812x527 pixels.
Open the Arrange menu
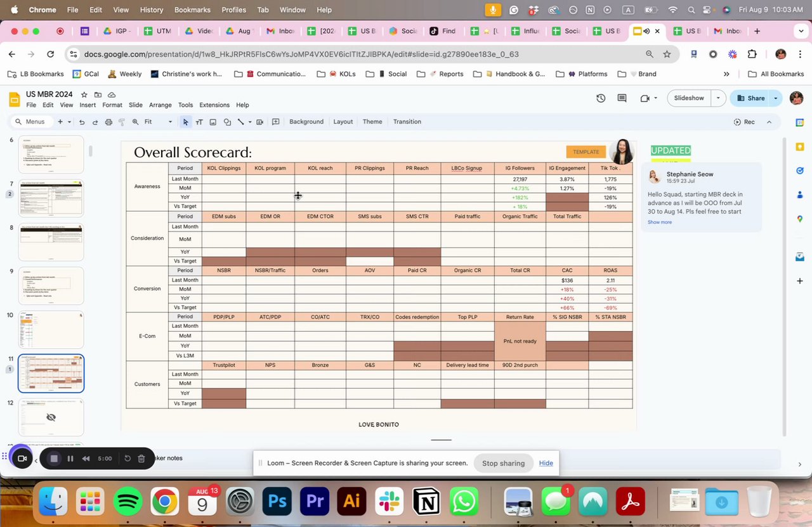coord(160,105)
